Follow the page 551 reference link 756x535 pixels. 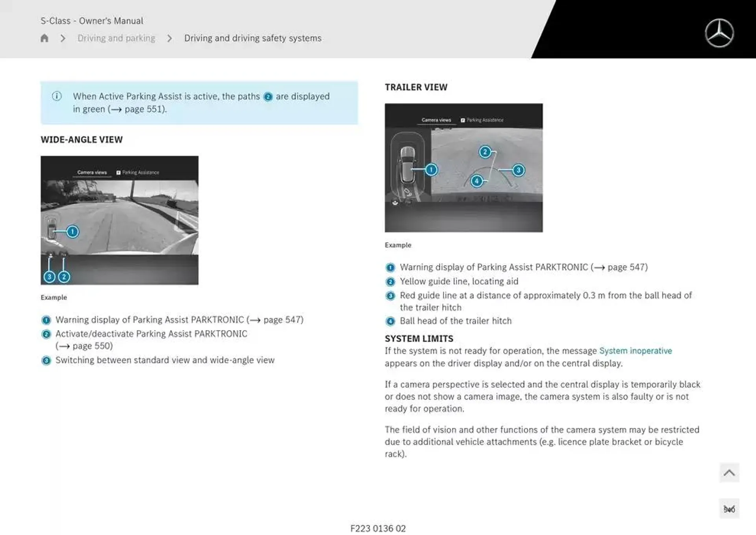pyautogui.click(x=137, y=109)
